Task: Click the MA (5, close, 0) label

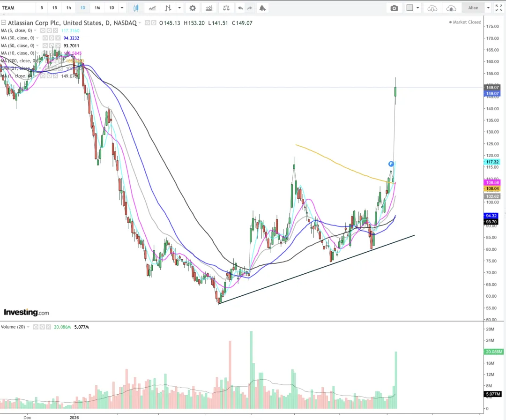Action: coord(16,30)
